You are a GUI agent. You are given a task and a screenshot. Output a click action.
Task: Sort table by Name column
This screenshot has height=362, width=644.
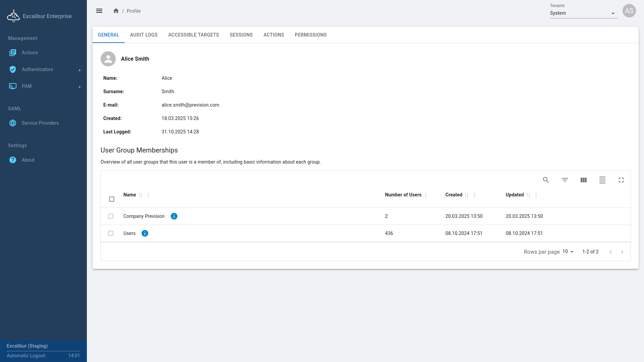point(141,195)
